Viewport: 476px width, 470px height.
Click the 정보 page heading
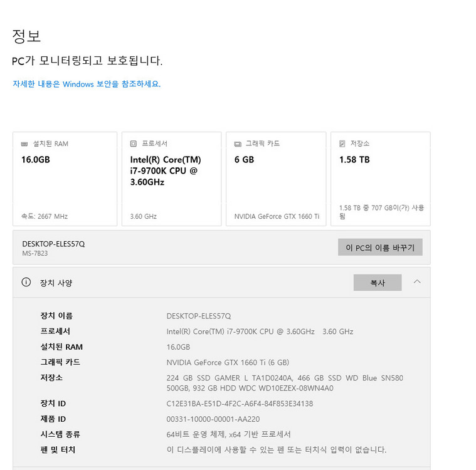(x=26, y=36)
